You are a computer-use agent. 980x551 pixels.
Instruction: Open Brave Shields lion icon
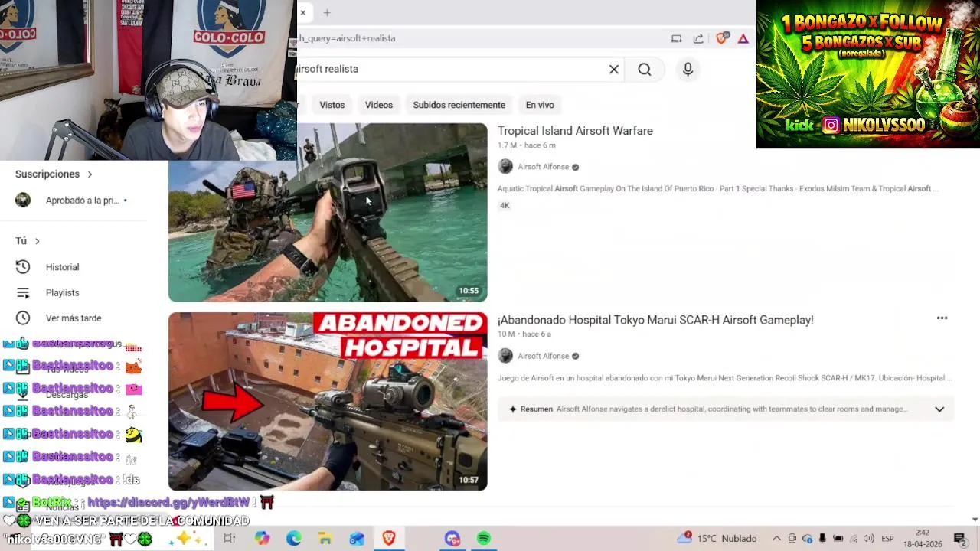[x=721, y=38]
